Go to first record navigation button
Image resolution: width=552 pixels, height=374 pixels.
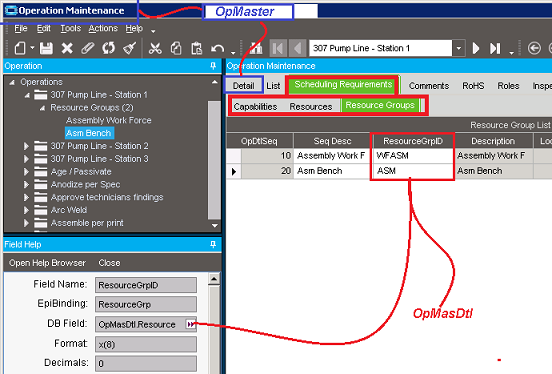point(278,48)
